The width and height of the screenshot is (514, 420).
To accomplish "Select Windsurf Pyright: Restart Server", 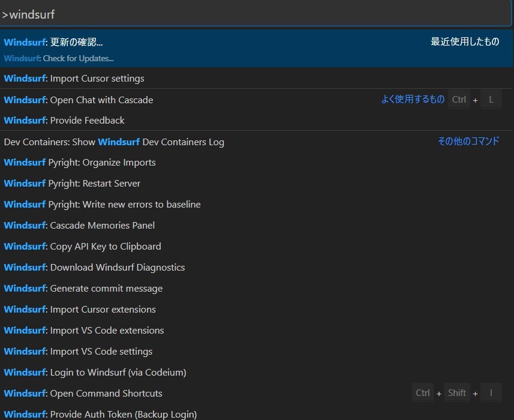I will [x=256, y=184].
